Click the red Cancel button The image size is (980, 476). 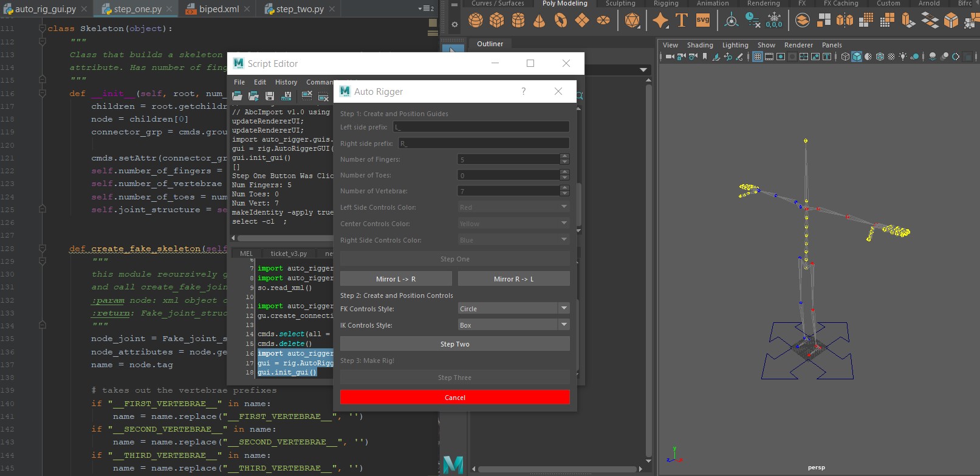point(454,398)
